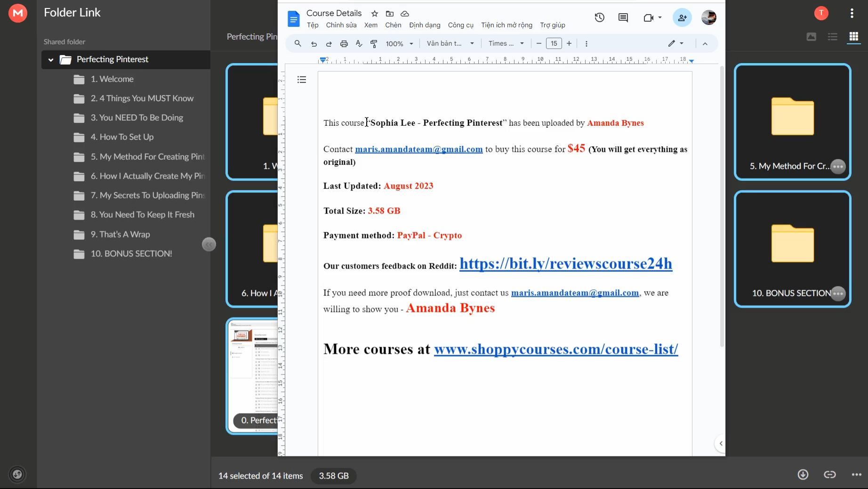Open the bit.ly/reviewscourse24h link
Image resolution: width=868 pixels, height=489 pixels.
(x=566, y=263)
